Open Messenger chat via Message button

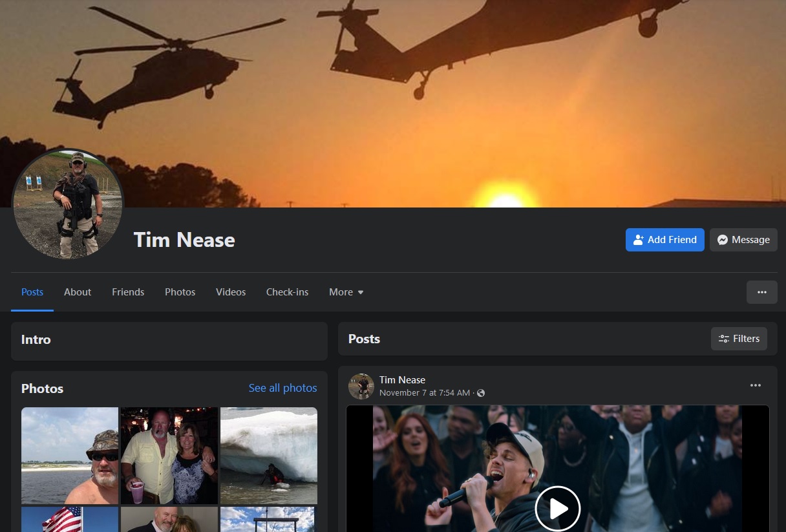click(743, 240)
